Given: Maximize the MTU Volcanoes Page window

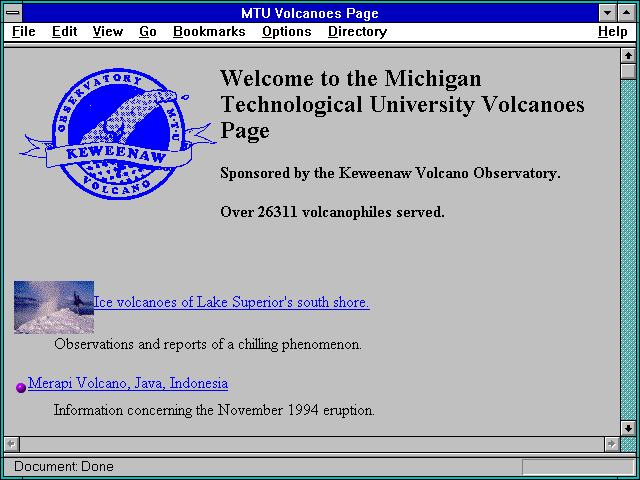Looking at the screenshot, I should point(627,13).
